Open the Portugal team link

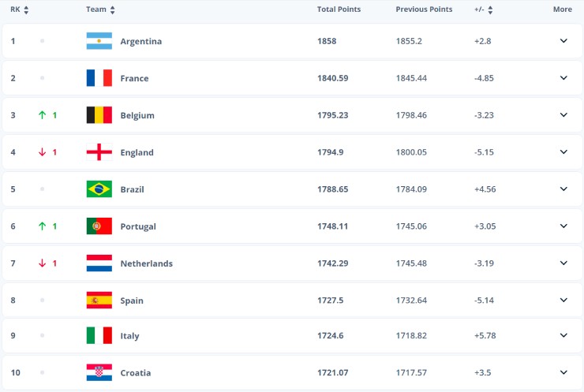[x=138, y=226]
